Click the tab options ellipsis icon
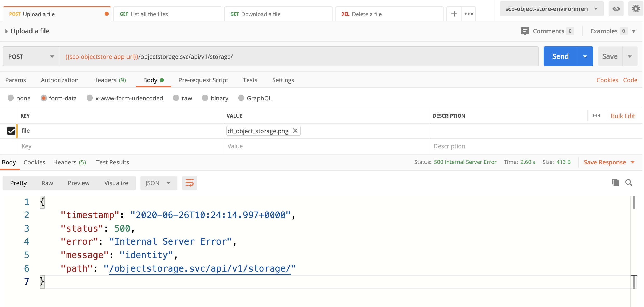 (469, 14)
